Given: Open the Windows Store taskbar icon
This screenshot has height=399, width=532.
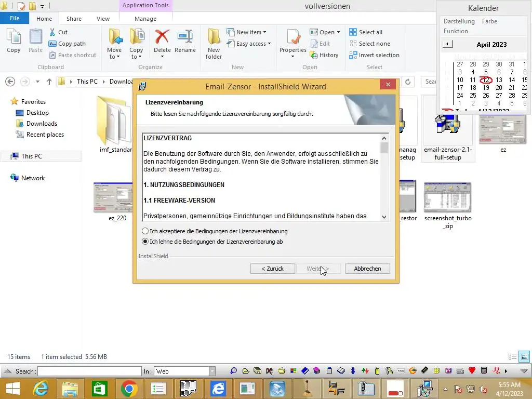Looking at the screenshot, I should (99, 389).
